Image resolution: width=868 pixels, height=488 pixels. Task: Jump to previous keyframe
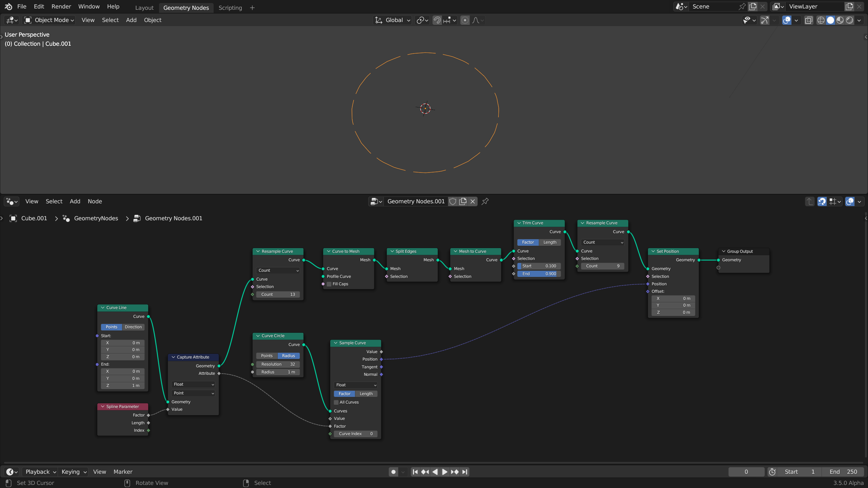click(425, 472)
